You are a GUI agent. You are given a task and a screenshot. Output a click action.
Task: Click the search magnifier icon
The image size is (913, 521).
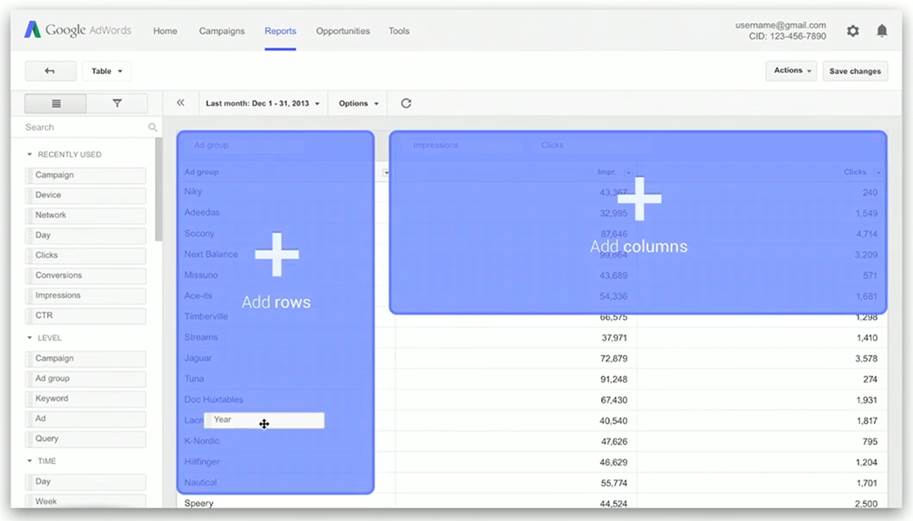[152, 127]
